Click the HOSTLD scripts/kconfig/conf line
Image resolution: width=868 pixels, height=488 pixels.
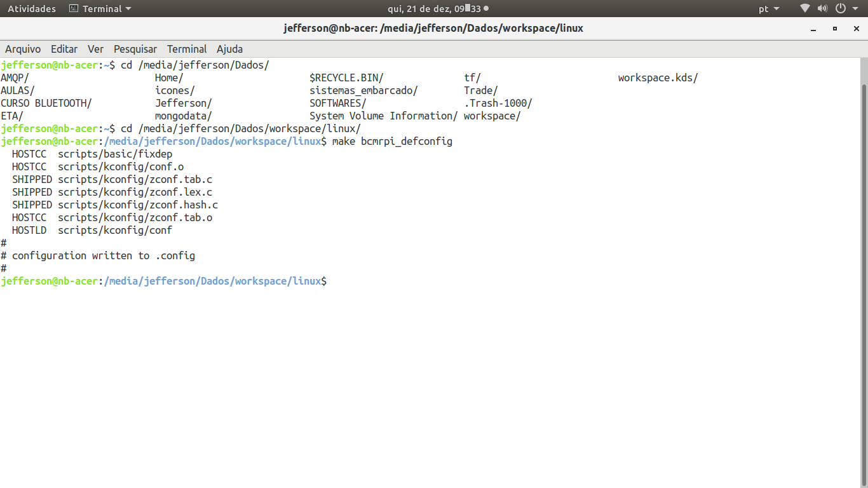pyautogui.click(x=92, y=230)
